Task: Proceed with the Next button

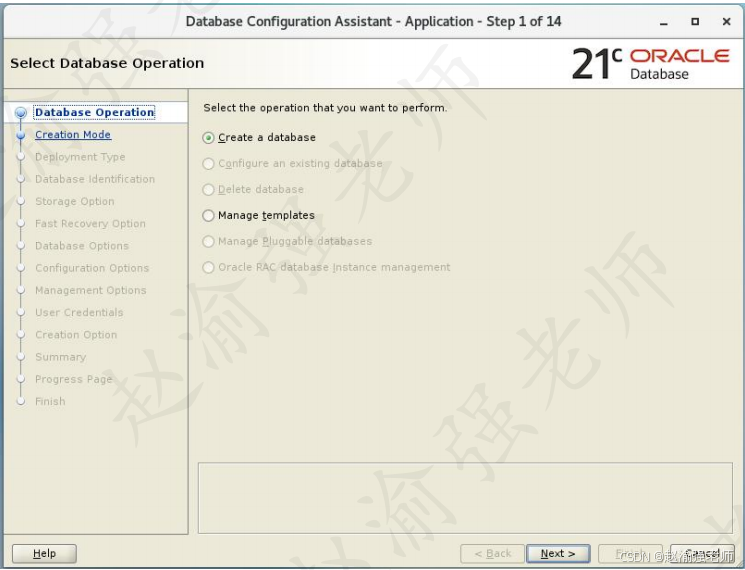Action: coord(558,554)
